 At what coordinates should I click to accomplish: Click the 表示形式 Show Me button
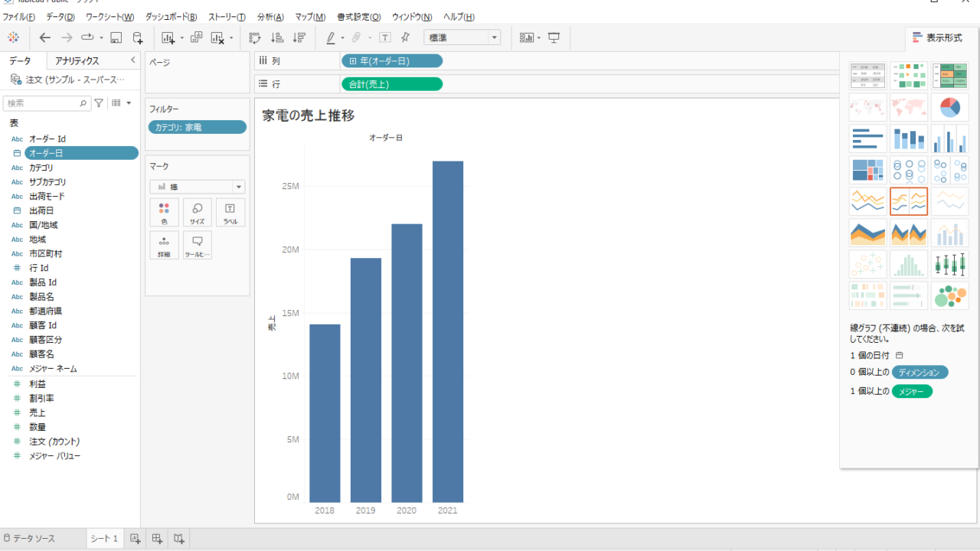point(937,37)
